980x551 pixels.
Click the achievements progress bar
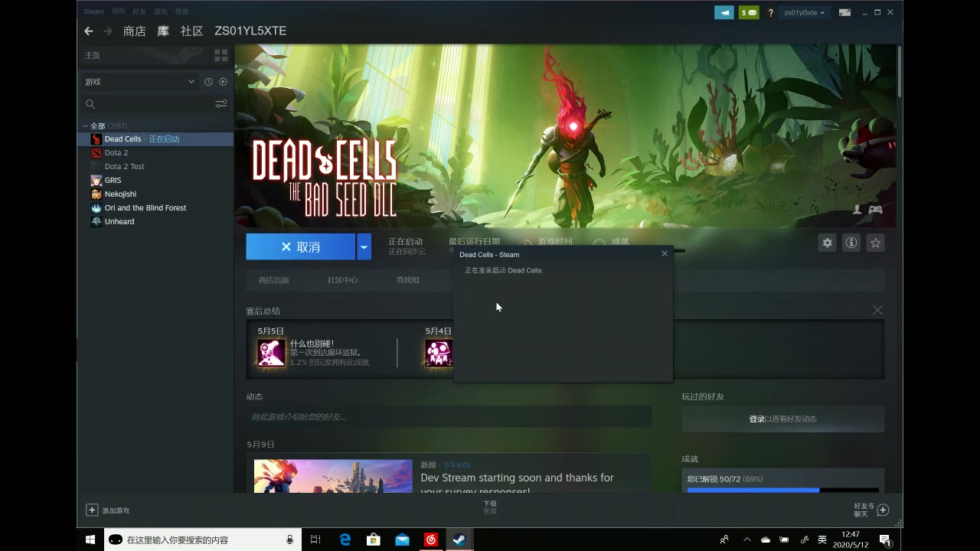[x=782, y=490]
